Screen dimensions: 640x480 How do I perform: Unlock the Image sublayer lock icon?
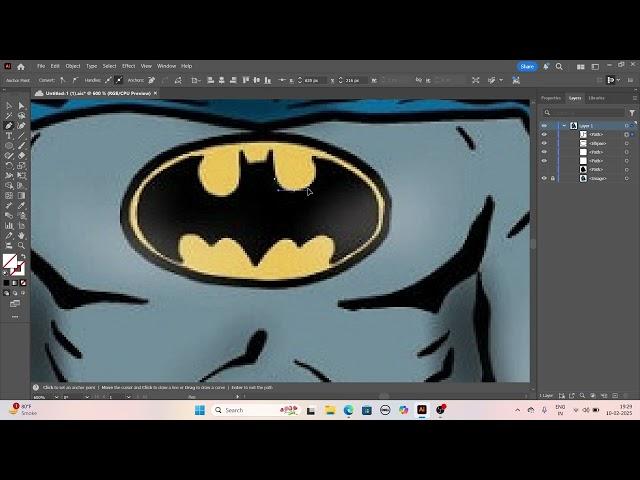553,178
